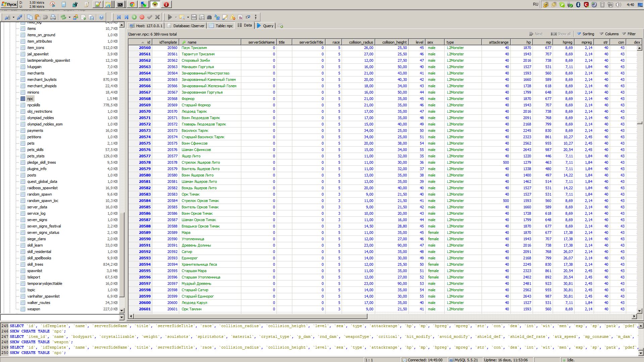Select the npc table in tree
The image size is (644, 362).
pos(30,99)
